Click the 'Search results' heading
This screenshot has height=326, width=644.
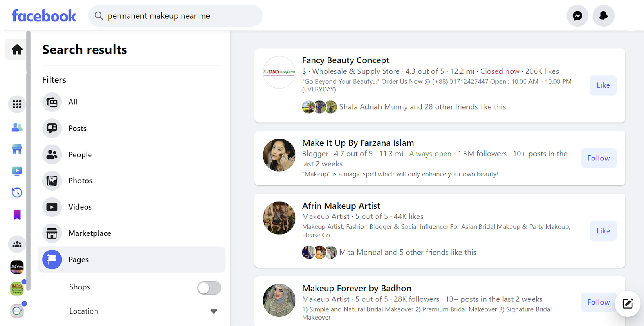85,50
